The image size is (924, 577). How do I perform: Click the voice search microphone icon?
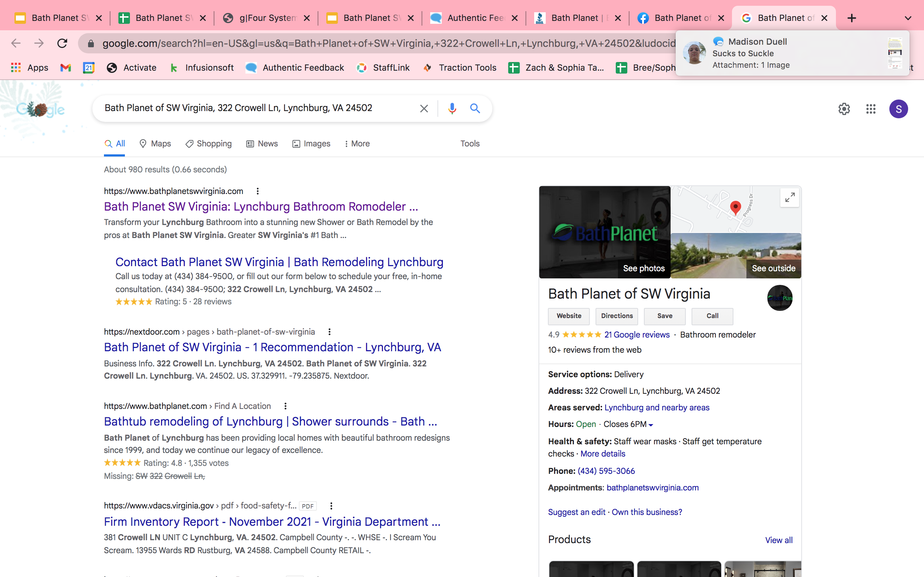pyautogui.click(x=452, y=109)
